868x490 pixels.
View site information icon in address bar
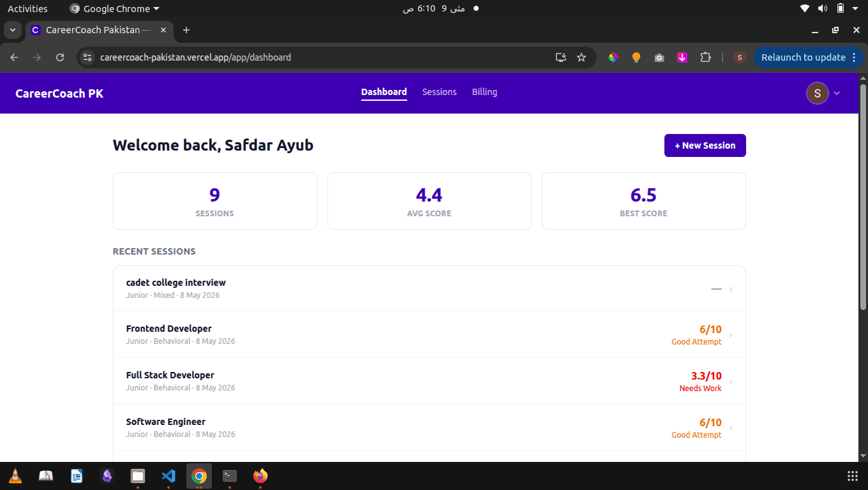88,57
